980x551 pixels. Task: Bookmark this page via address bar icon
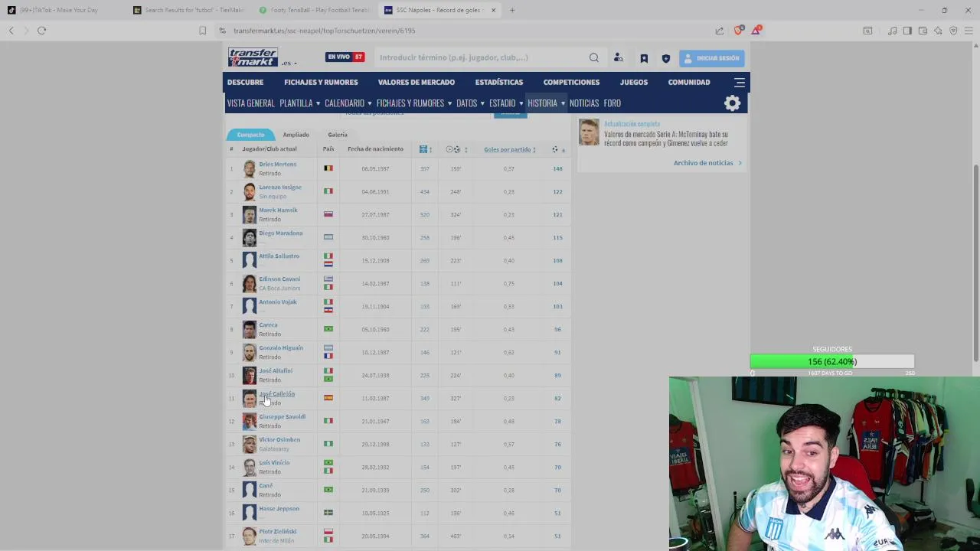click(202, 31)
